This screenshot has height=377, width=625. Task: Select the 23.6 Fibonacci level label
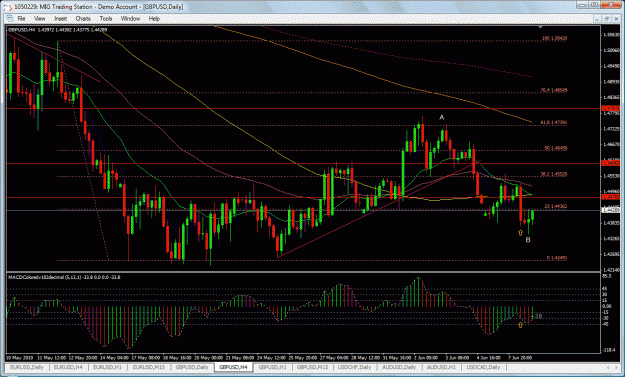556,206
